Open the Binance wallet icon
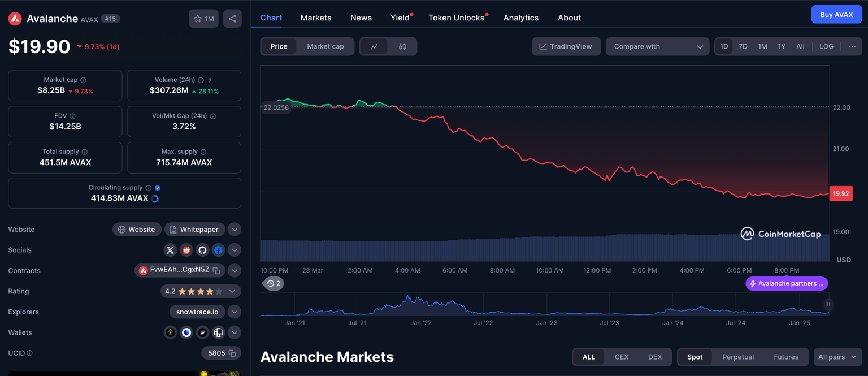Screen dimensions: 868x376 click(170, 332)
